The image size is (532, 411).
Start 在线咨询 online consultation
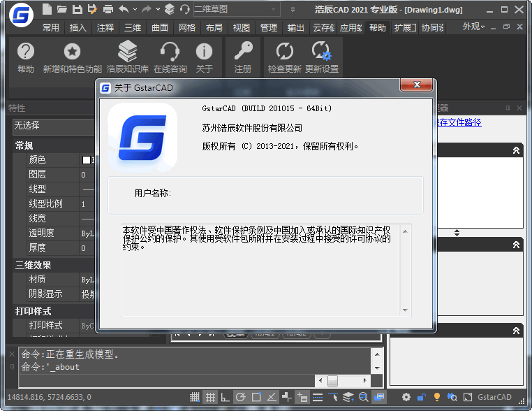[x=170, y=58]
